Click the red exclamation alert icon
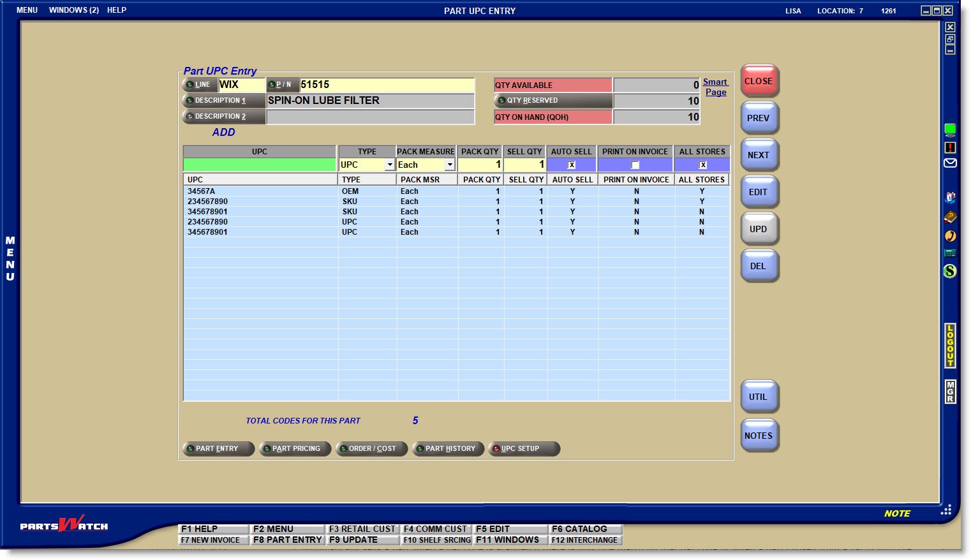The height and width of the screenshot is (560, 971). (950, 147)
